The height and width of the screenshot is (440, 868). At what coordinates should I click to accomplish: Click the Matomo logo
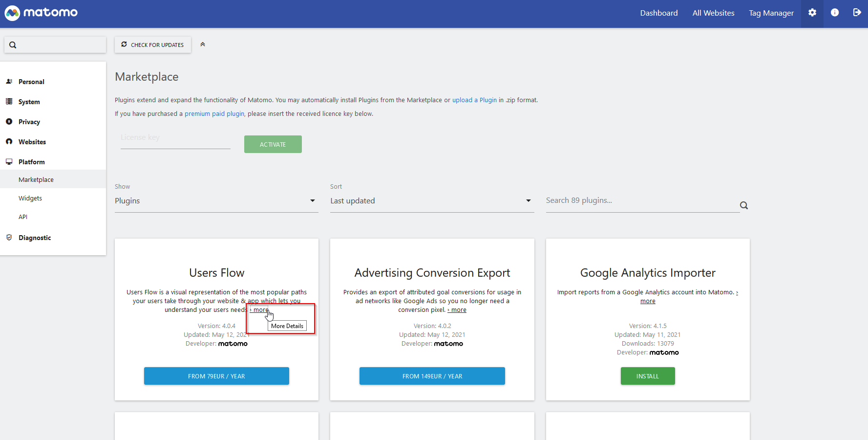point(41,13)
